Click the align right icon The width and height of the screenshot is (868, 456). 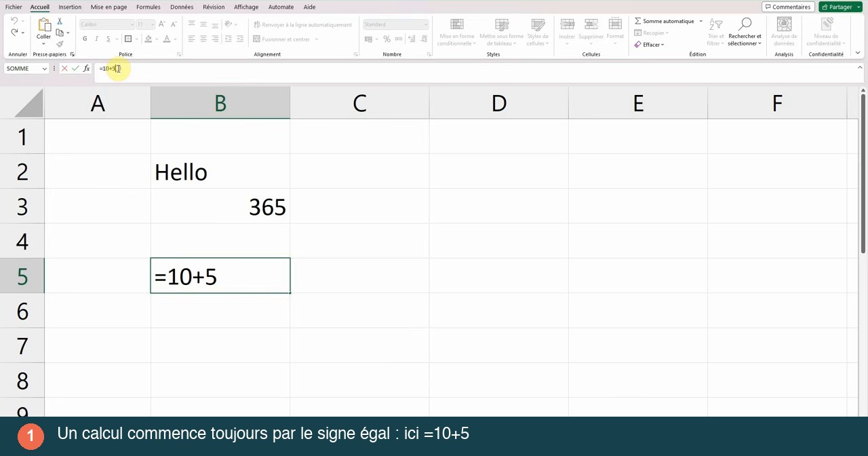point(215,39)
